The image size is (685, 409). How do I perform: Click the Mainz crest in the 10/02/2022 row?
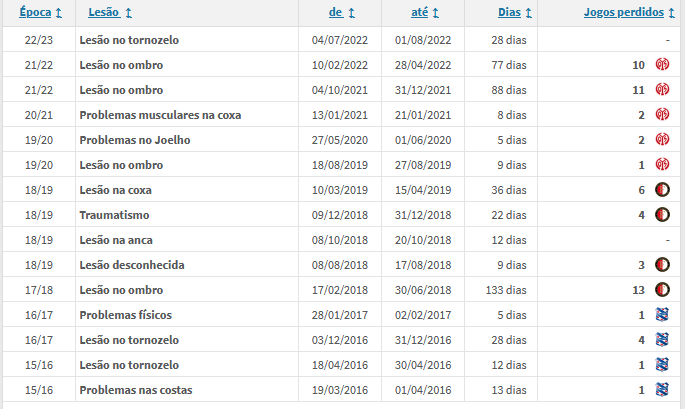click(x=662, y=65)
